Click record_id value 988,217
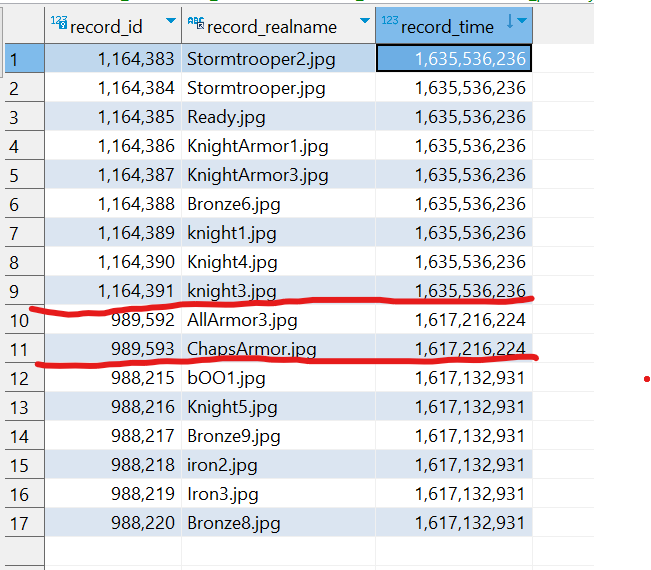This screenshot has width=651, height=570. pos(113,436)
